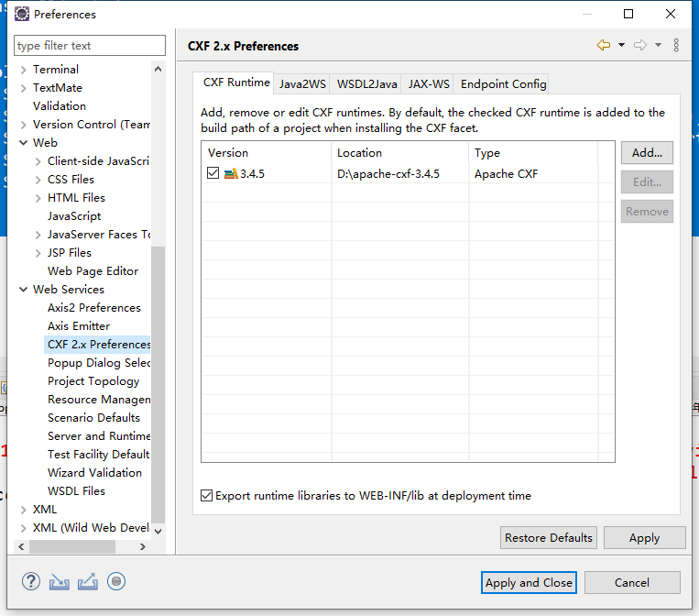Click the Version column header
This screenshot has height=616, width=699.
pyautogui.click(x=267, y=152)
